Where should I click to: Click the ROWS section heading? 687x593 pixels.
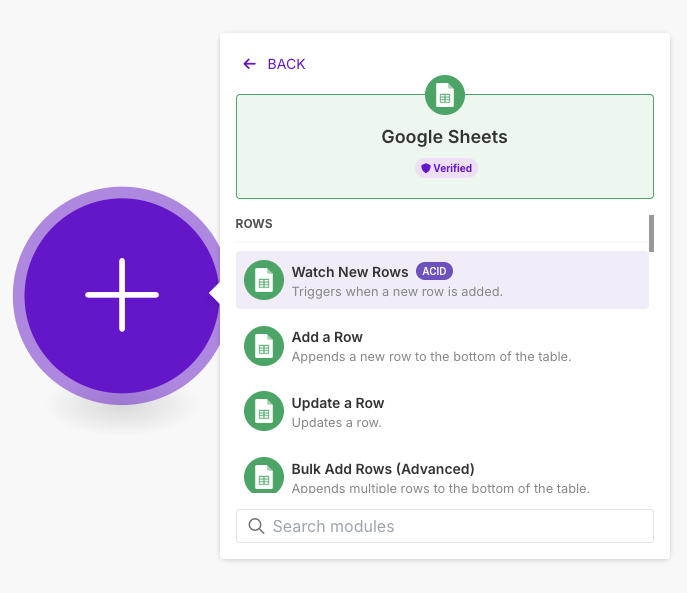(254, 224)
